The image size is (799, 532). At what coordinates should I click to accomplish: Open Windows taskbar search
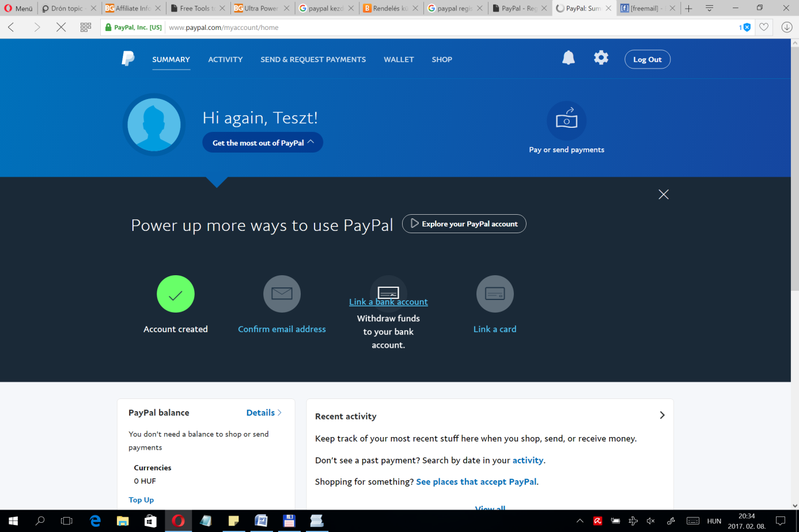click(x=40, y=521)
